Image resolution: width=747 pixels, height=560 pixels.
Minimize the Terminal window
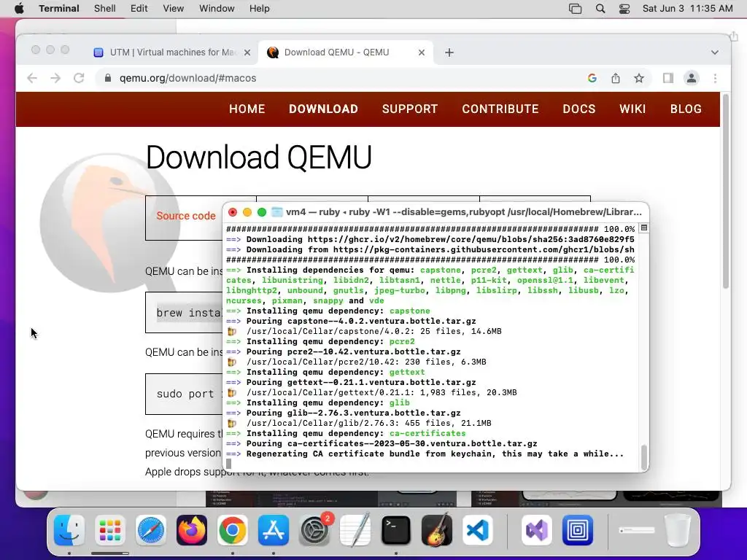click(247, 212)
